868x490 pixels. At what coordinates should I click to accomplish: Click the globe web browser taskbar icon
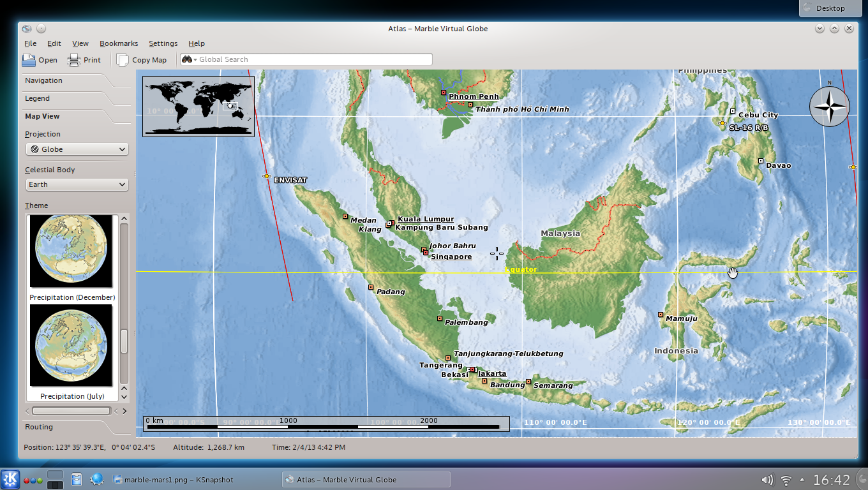97,479
